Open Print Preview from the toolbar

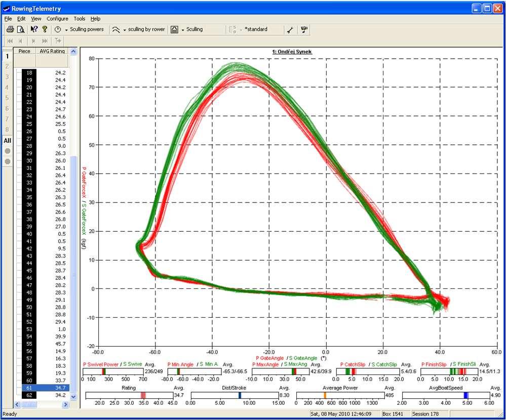(x=21, y=29)
